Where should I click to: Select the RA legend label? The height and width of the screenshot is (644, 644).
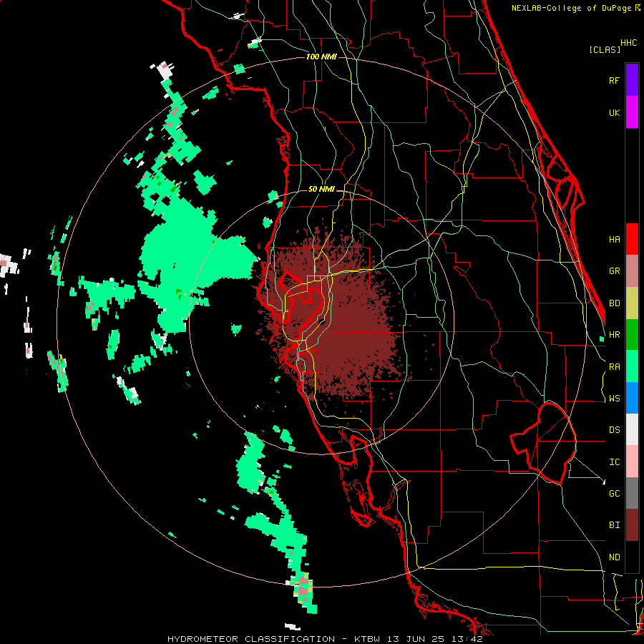click(614, 367)
